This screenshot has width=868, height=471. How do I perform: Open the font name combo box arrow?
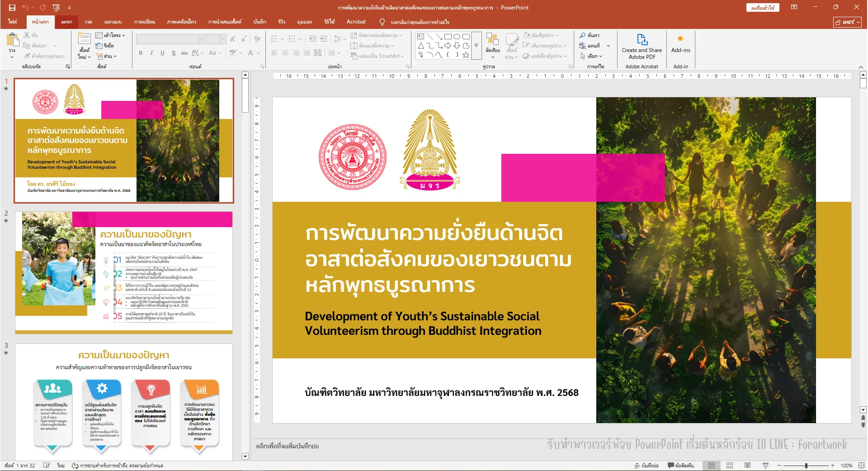pyautogui.click(x=202, y=39)
